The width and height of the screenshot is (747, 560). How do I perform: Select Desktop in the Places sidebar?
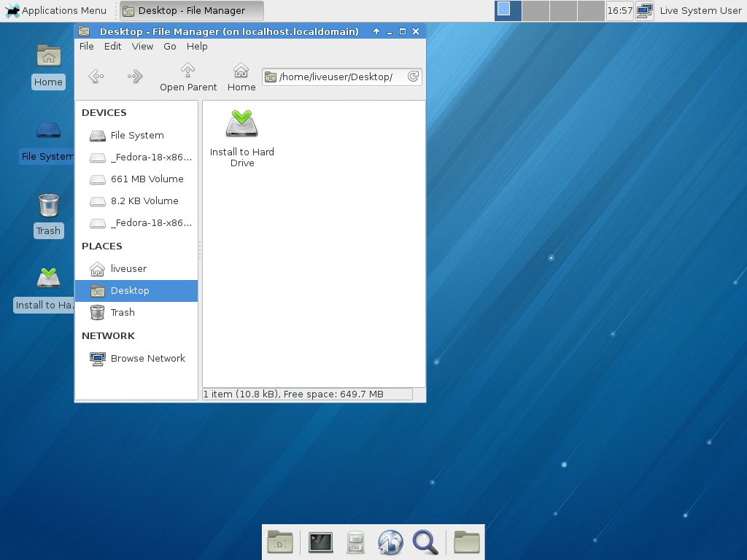click(x=136, y=290)
